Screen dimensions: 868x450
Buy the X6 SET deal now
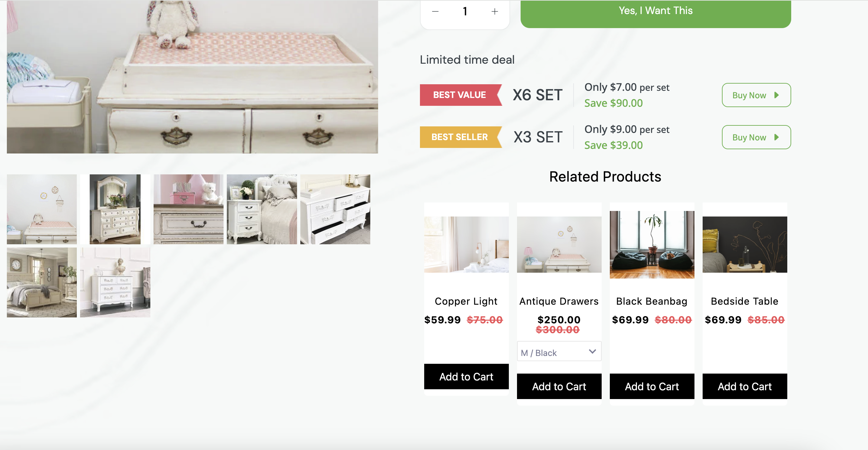[756, 95]
